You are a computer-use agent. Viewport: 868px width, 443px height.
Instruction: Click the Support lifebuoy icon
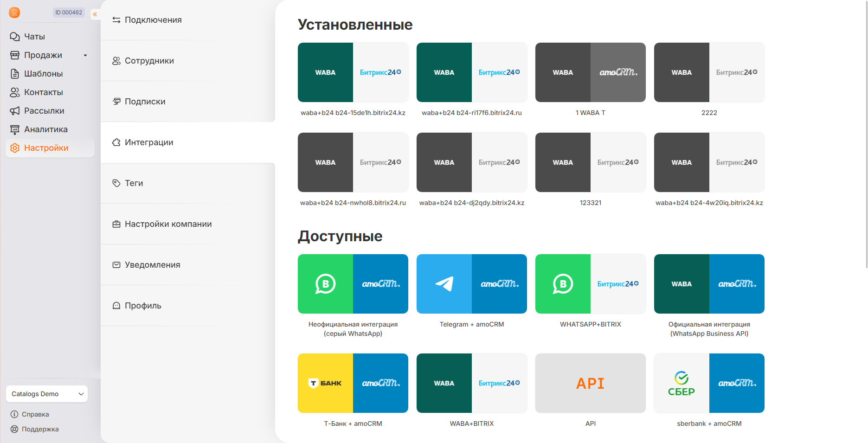point(14,429)
